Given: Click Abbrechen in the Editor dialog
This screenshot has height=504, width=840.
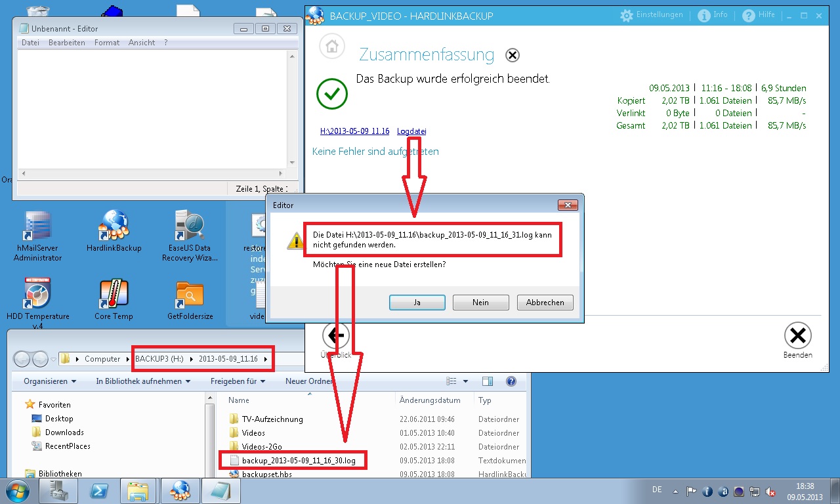Looking at the screenshot, I should click(545, 303).
